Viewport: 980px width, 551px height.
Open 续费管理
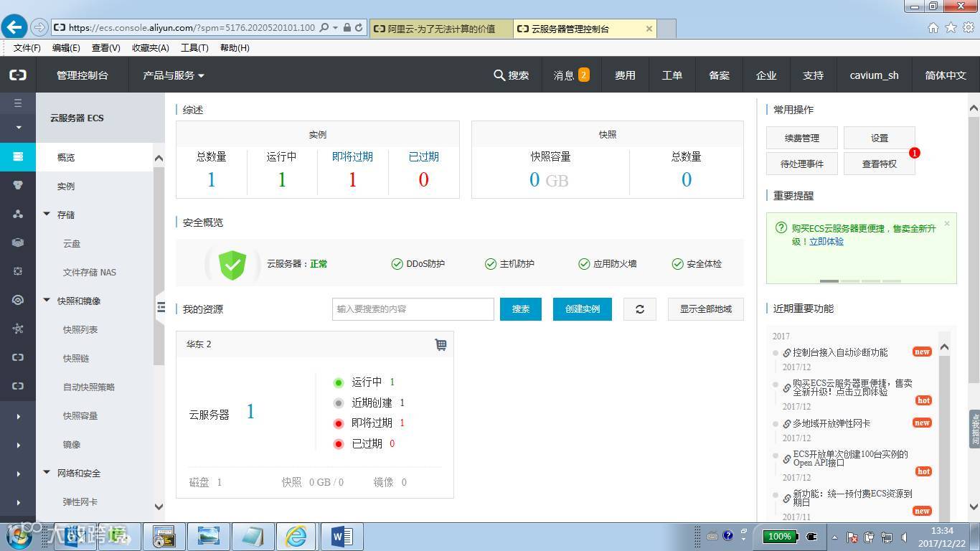pos(802,138)
